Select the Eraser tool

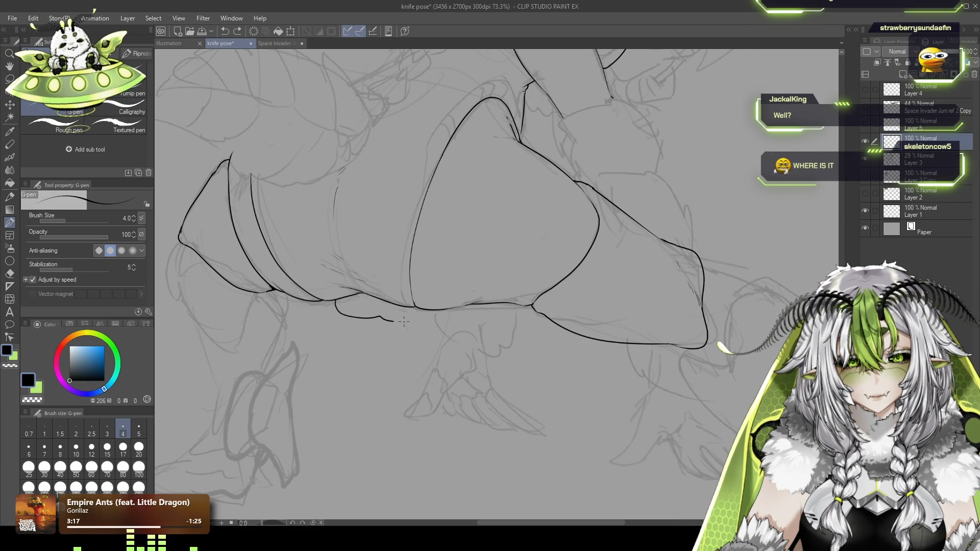pos(9,273)
